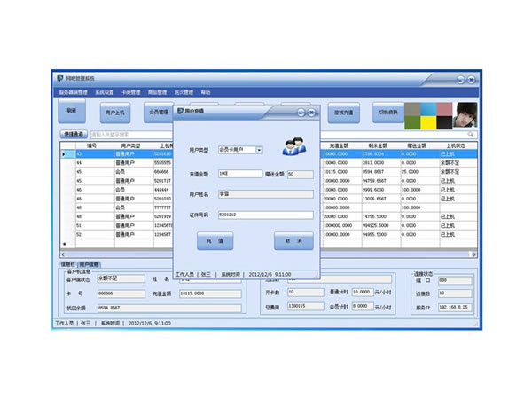Click the 上机状态 column header
The height and width of the screenshot is (399, 532).
456,146
